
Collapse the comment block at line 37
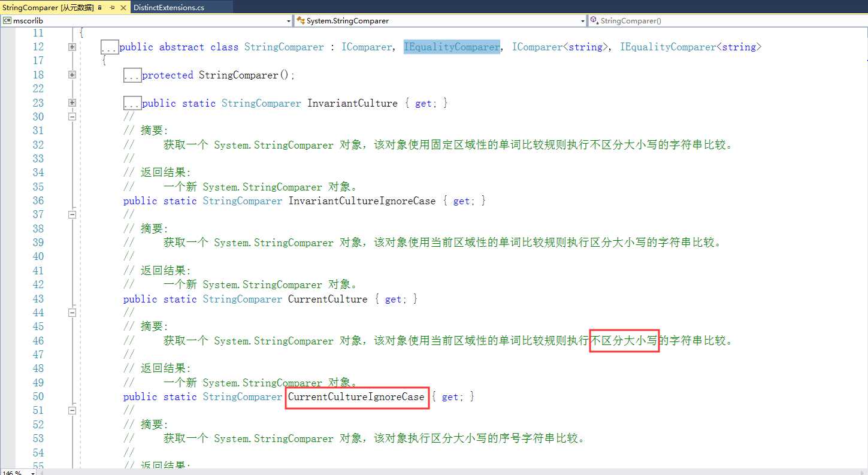[72, 214]
